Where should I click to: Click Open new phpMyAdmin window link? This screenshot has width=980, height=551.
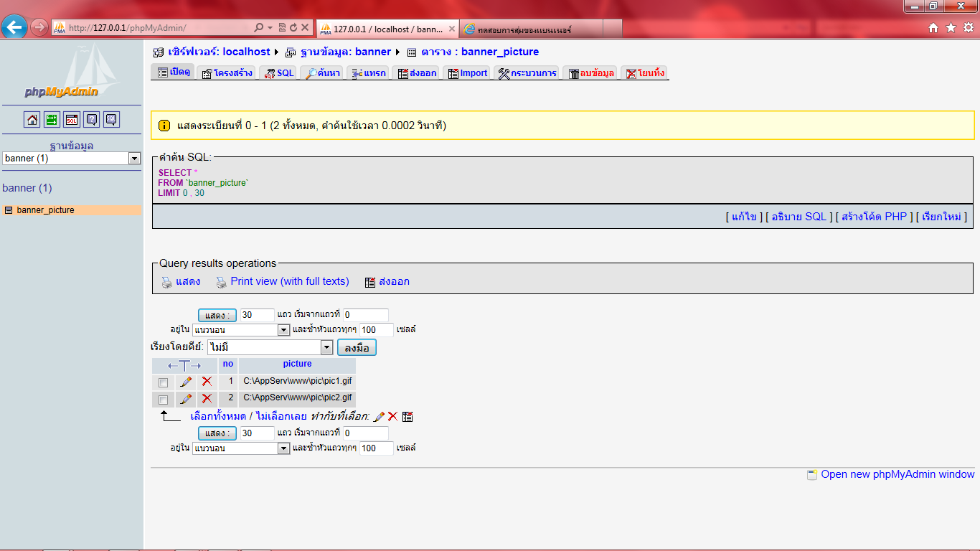click(x=897, y=474)
